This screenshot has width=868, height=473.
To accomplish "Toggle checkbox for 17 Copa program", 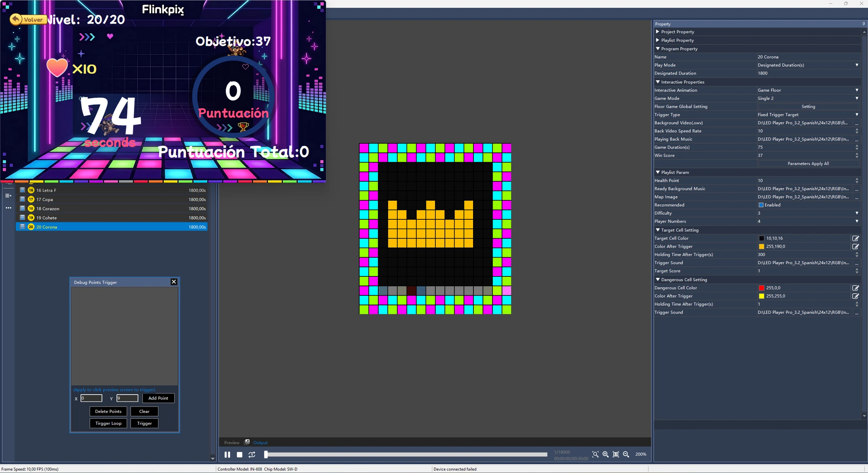I will (x=22, y=199).
